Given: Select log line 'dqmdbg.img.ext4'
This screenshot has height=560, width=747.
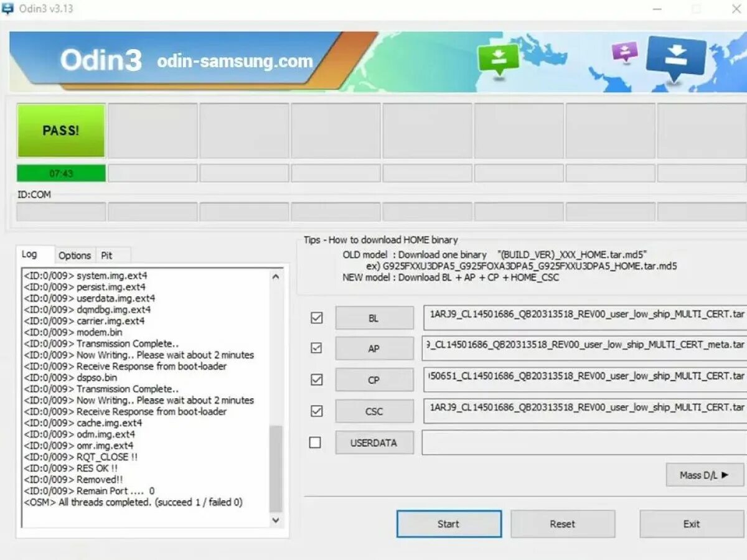Looking at the screenshot, I should click(x=87, y=309).
